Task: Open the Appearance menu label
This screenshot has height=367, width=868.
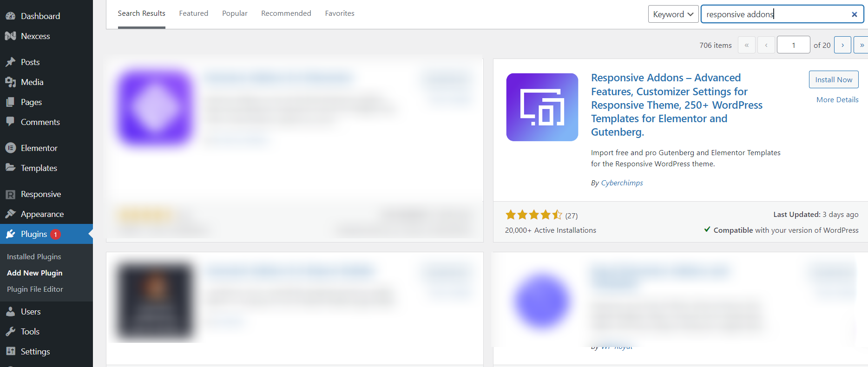Action: click(x=42, y=214)
